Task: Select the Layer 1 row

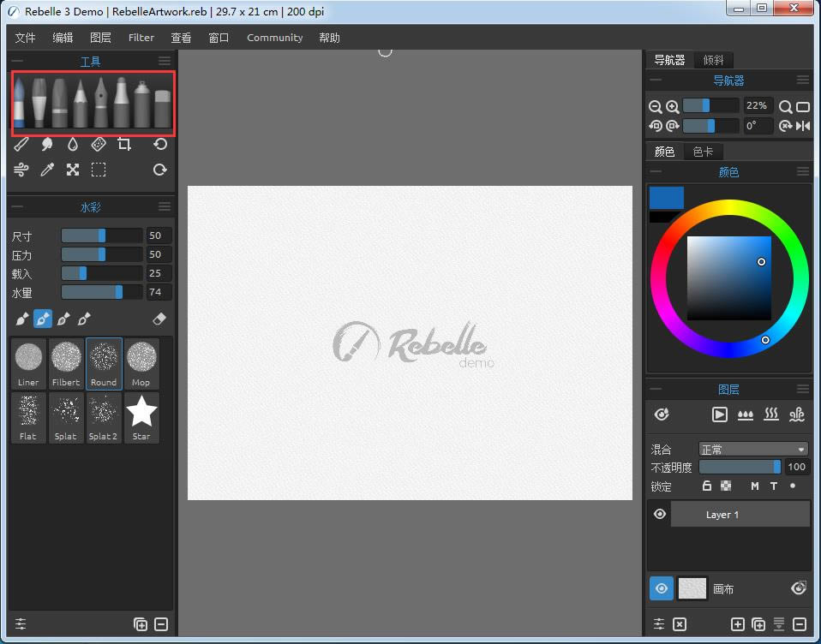Action: pyautogui.click(x=740, y=515)
